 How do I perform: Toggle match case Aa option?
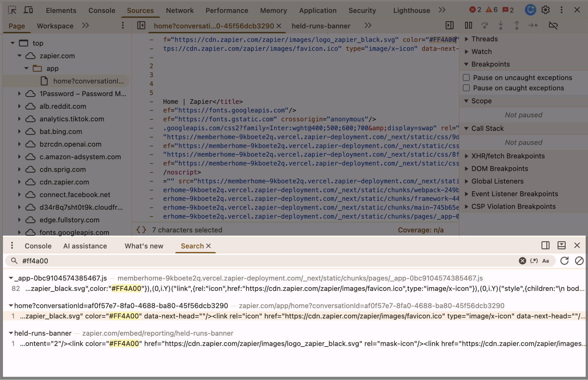[546, 261]
